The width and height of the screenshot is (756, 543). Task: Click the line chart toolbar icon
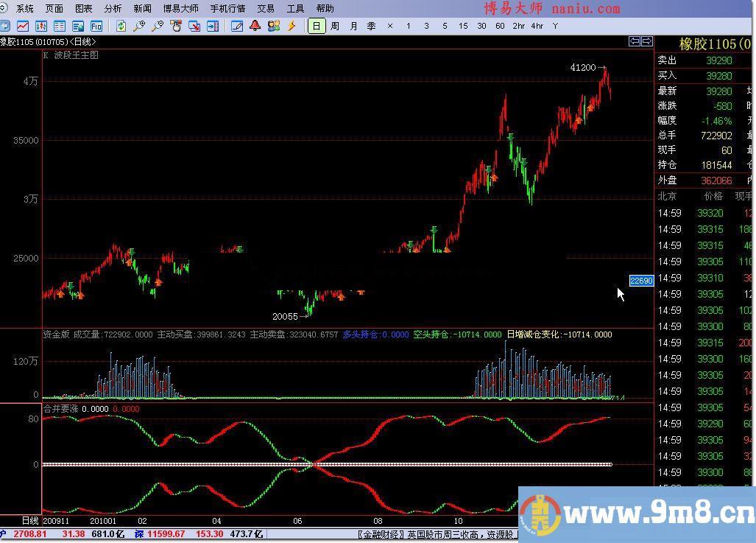(24, 26)
